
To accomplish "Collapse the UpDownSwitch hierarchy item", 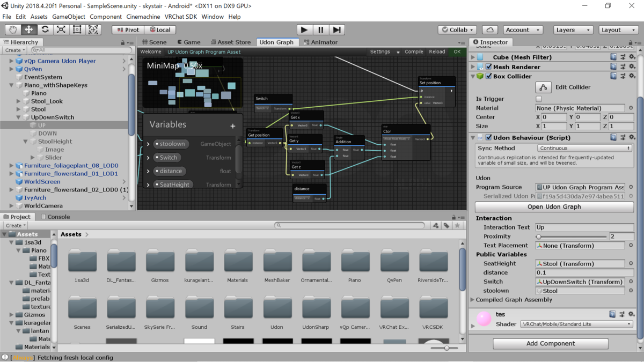I will pos(19,117).
